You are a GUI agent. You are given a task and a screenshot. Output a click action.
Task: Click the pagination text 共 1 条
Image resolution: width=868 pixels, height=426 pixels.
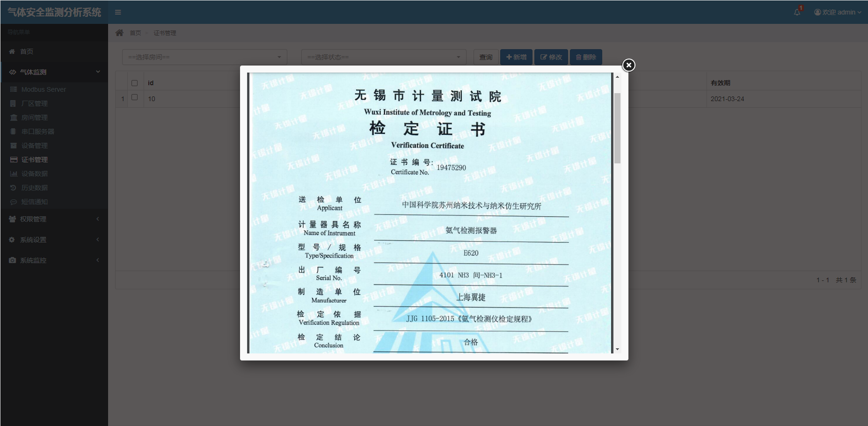846,280
